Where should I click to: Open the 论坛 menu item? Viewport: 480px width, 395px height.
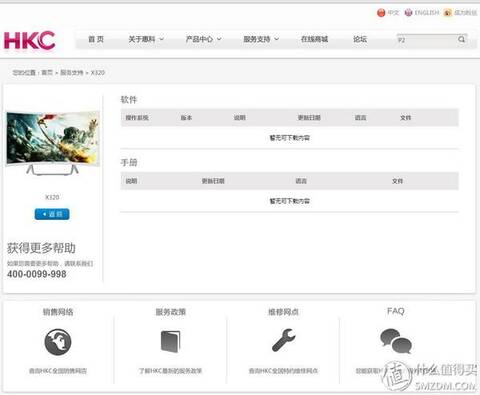360,39
